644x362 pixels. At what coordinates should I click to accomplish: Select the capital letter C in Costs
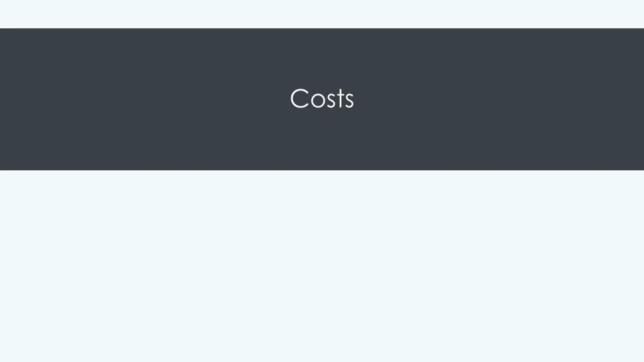[299, 99]
